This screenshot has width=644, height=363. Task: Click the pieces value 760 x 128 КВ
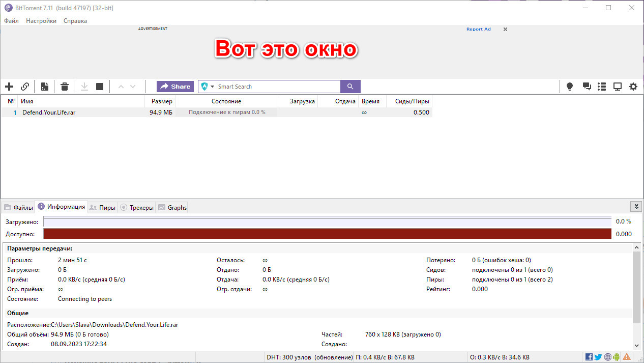coord(403,334)
